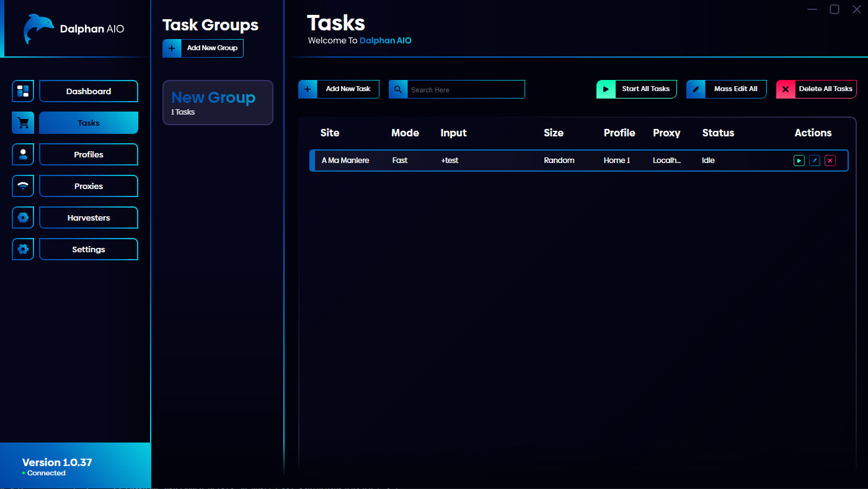This screenshot has width=868, height=489.
Task: Click the search magnifier icon
Action: [x=398, y=89]
